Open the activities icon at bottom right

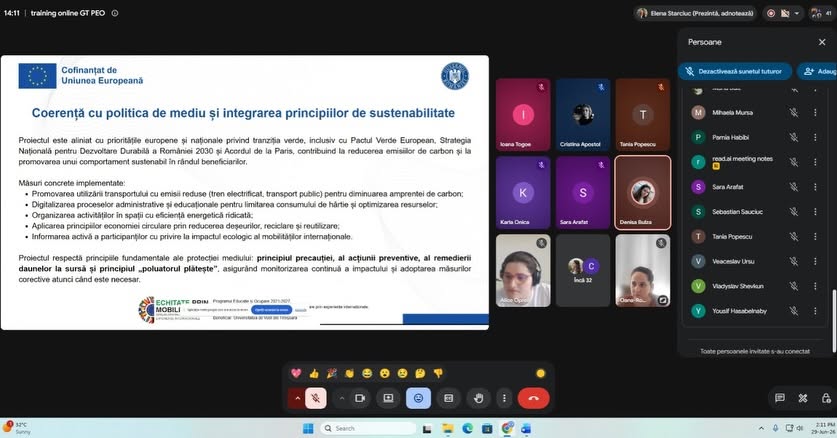point(803,398)
